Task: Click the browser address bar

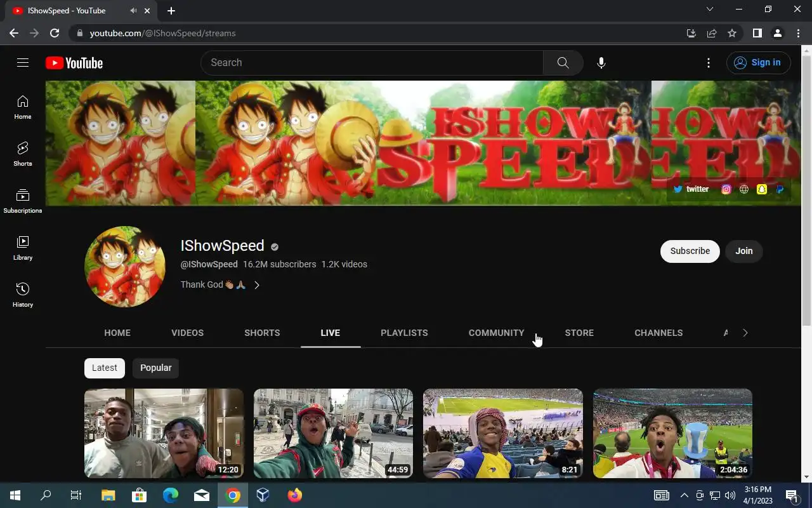Action: pyautogui.click(x=381, y=33)
